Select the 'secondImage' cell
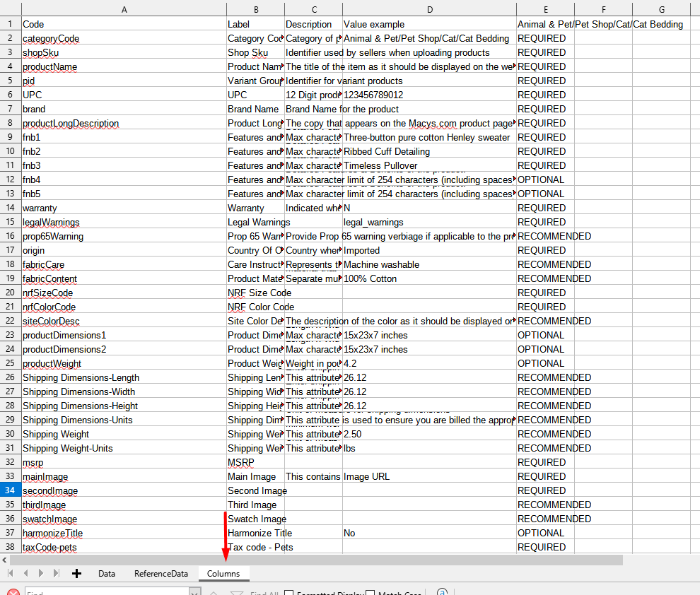 [124, 490]
